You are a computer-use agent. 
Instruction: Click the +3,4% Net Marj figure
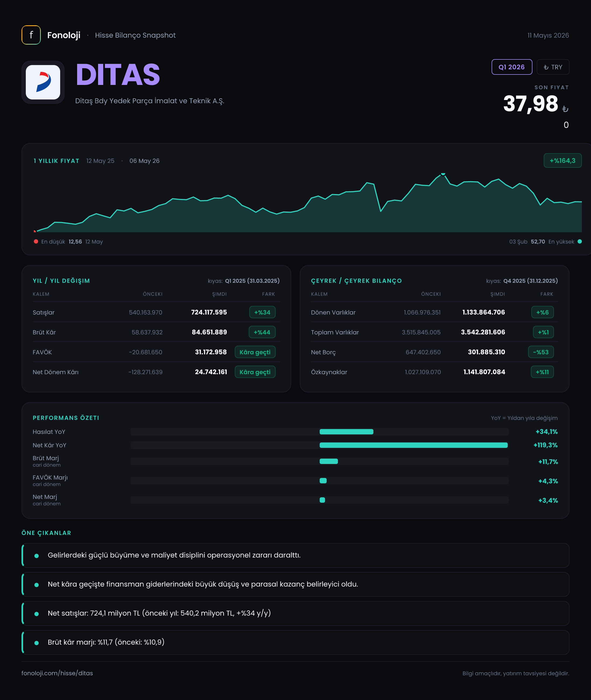tap(548, 501)
